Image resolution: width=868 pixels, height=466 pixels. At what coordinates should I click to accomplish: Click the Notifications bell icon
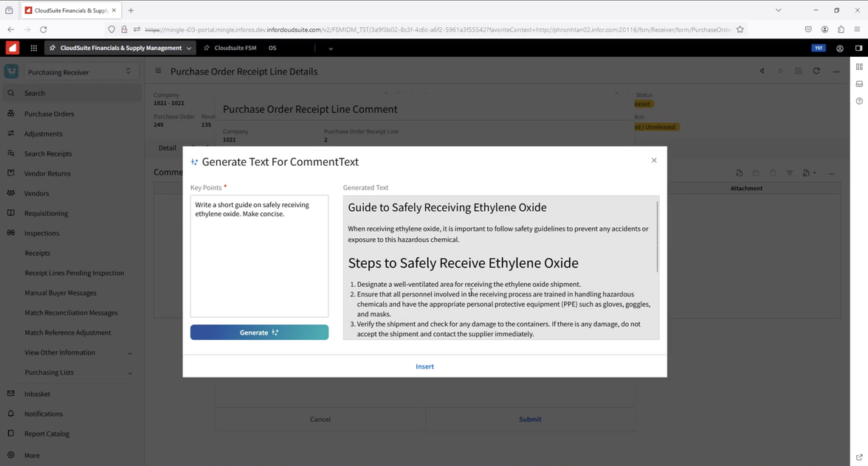pyautogui.click(x=10, y=414)
